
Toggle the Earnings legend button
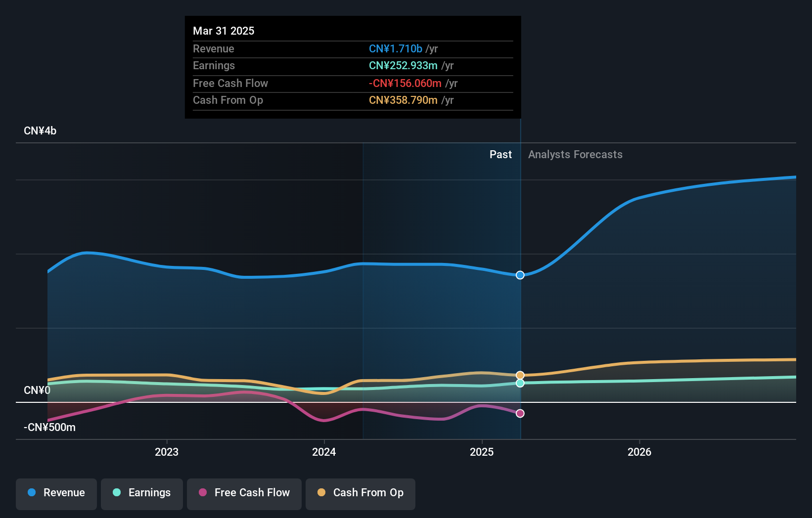coord(142,494)
